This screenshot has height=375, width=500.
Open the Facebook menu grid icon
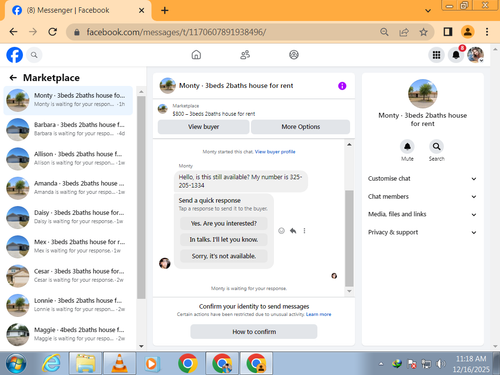point(436,55)
